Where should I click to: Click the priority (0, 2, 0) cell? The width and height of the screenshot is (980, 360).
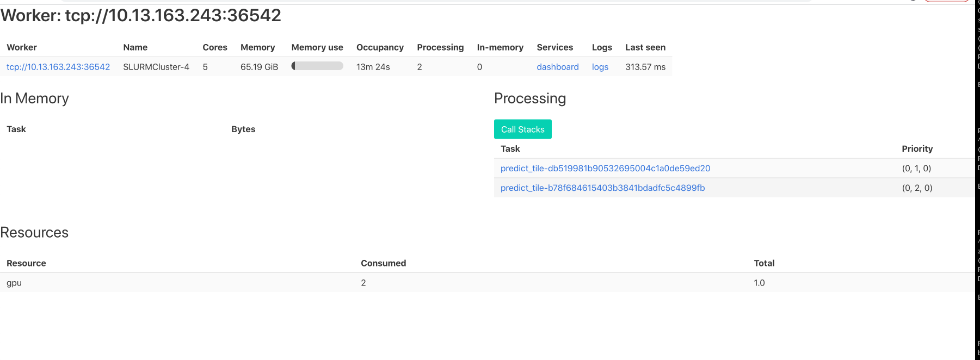click(x=917, y=188)
